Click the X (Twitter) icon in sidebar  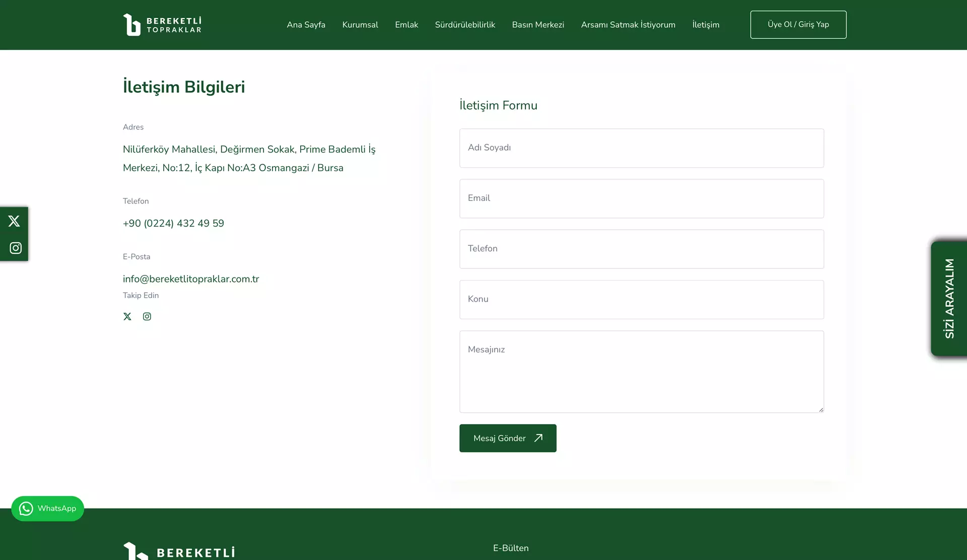pos(14,220)
